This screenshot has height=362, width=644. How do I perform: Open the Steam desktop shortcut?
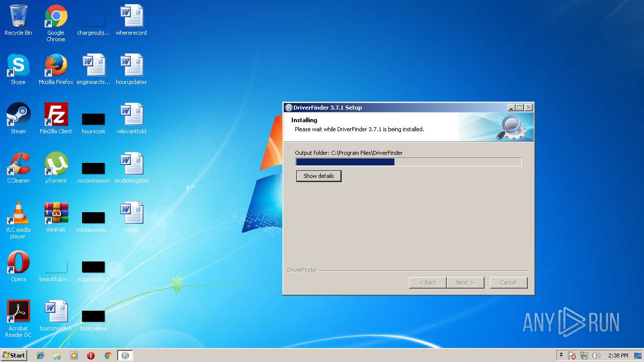(18, 119)
